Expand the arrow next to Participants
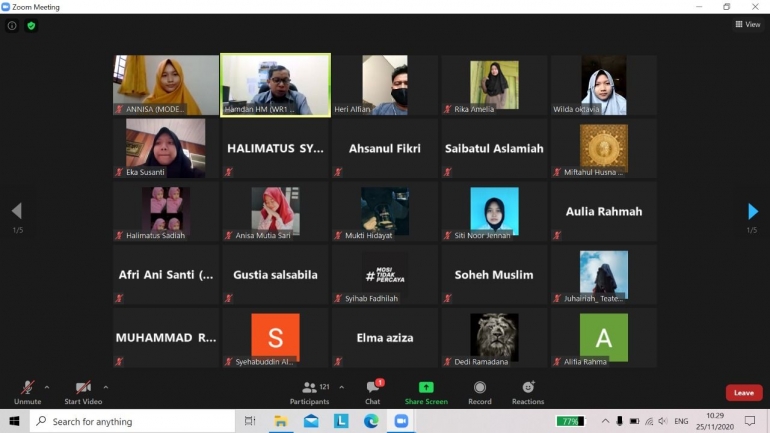 tap(342, 387)
